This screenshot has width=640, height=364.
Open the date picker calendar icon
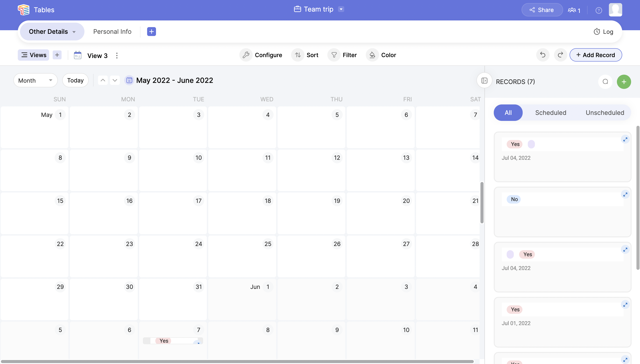[x=129, y=80]
